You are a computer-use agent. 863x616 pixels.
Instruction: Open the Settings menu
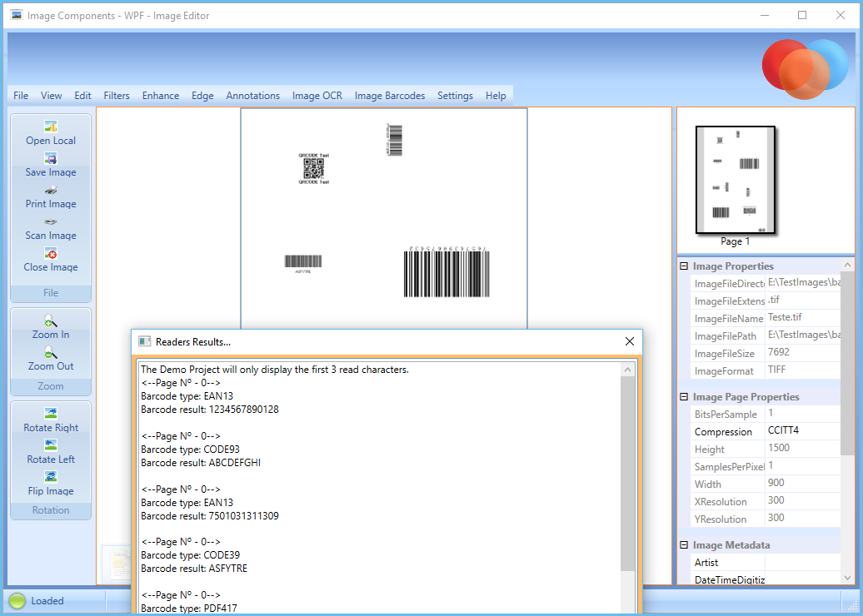455,96
